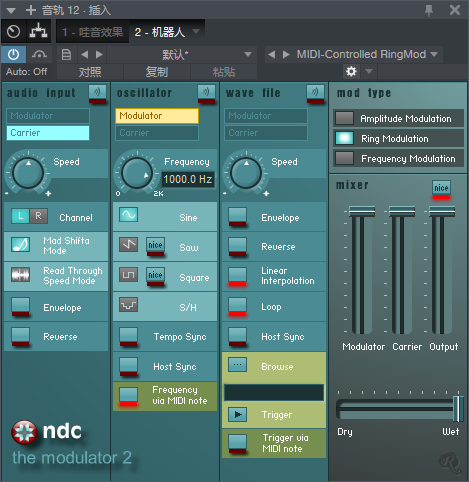Expand dropdown arrow beside gear icon
The image size is (469, 482).
369,71
